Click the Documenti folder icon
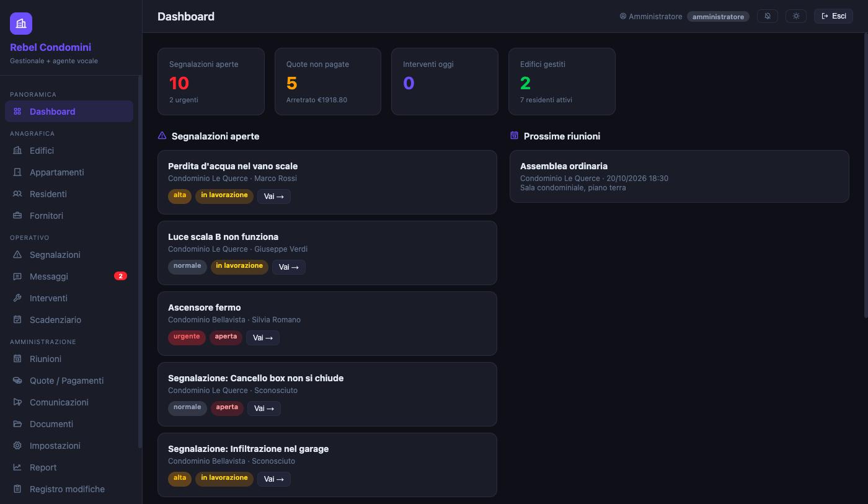This screenshot has width=868, height=504. coord(17,424)
